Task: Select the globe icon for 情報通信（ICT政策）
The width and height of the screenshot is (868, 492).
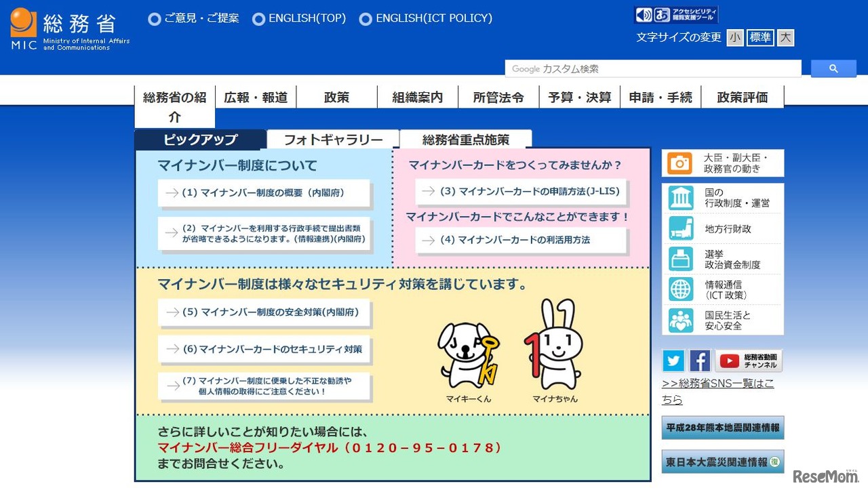Action: pos(680,289)
